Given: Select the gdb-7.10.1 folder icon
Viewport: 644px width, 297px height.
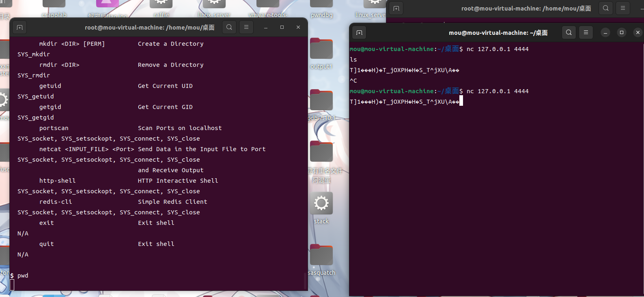Looking at the screenshot, I should click(x=321, y=101).
